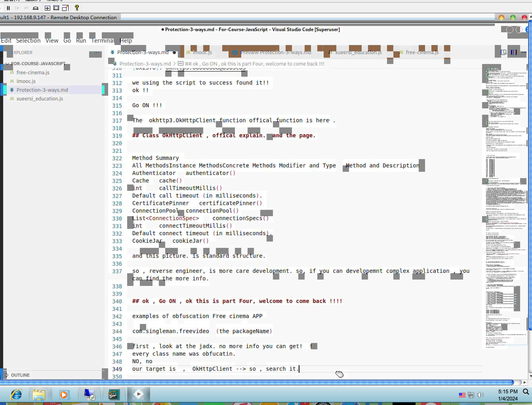Open xueersi_education.js in the Explorer file tree
Image resolution: width=532 pixels, height=405 pixels.
point(40,99)
